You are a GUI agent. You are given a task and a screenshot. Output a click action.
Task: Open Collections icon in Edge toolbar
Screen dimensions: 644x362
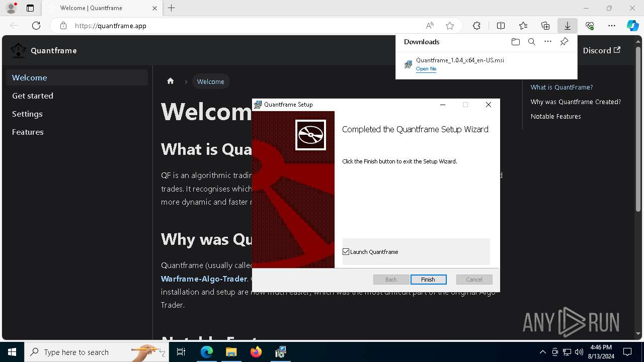545,26
